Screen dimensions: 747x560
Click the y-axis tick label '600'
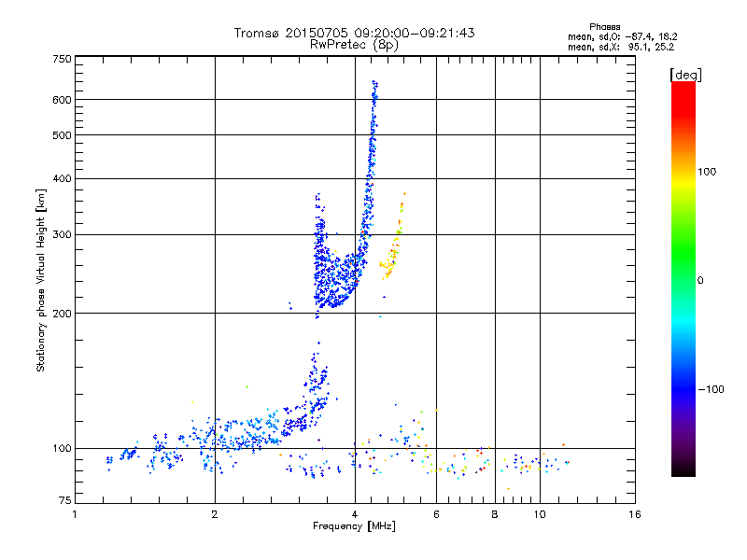point(62,100)
